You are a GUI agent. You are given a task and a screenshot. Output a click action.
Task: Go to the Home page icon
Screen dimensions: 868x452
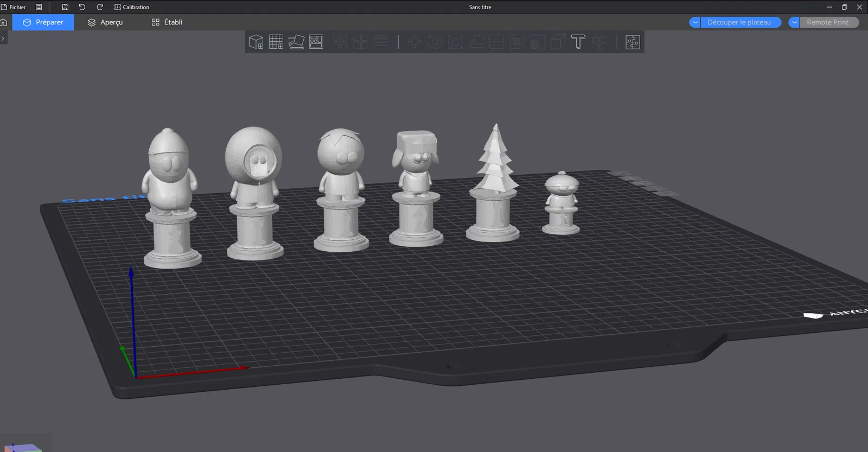[x=4, y=22]
